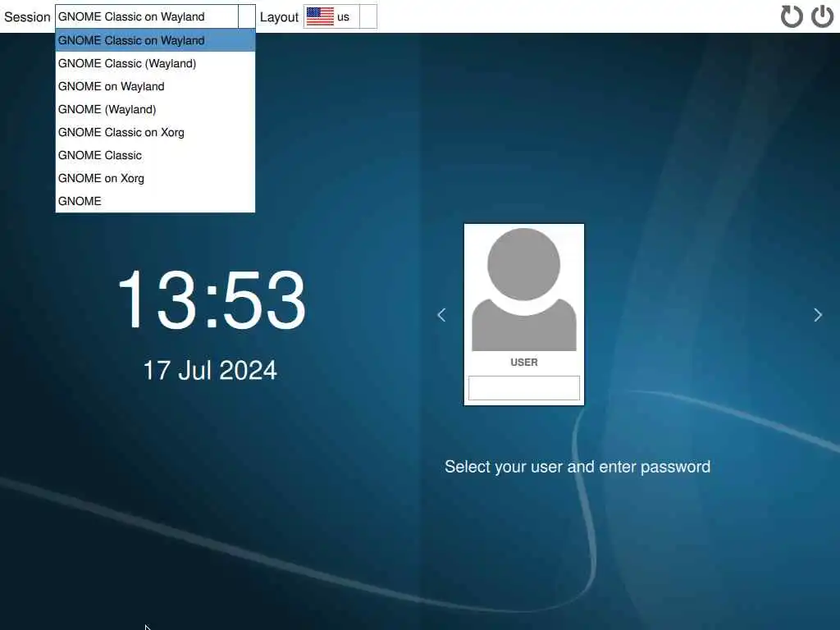Select the grey user avatar picture

coord(524,290)
